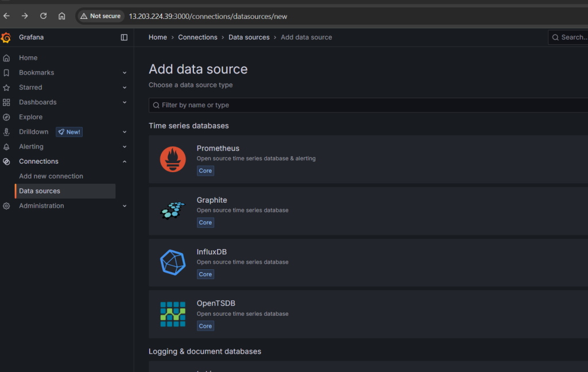Open Explore in the sidebar menu

tap(31, 117)
